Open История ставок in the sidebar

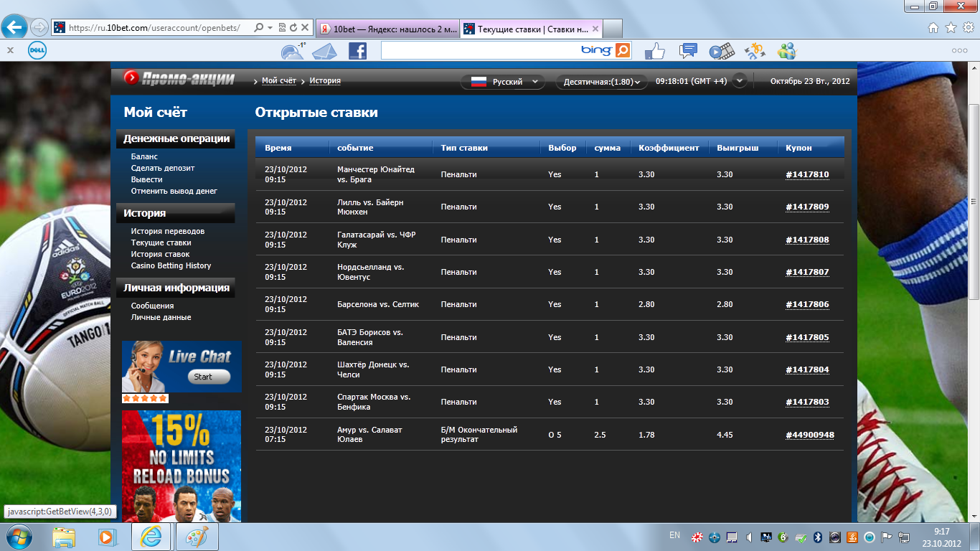click(160, 254)
